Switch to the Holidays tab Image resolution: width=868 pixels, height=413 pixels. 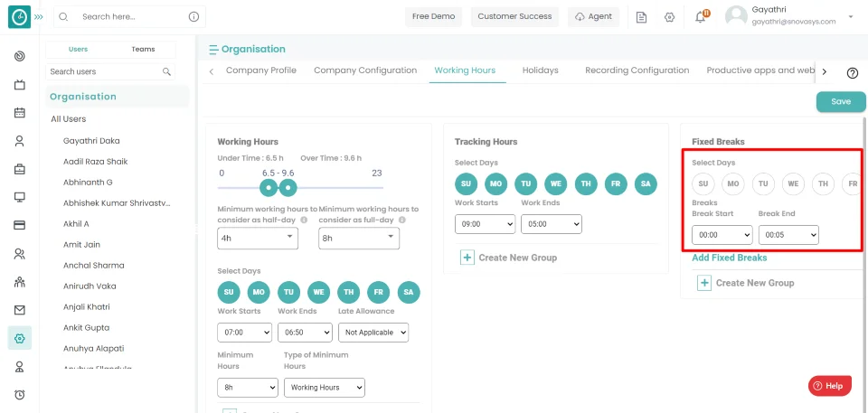(540, 70)
